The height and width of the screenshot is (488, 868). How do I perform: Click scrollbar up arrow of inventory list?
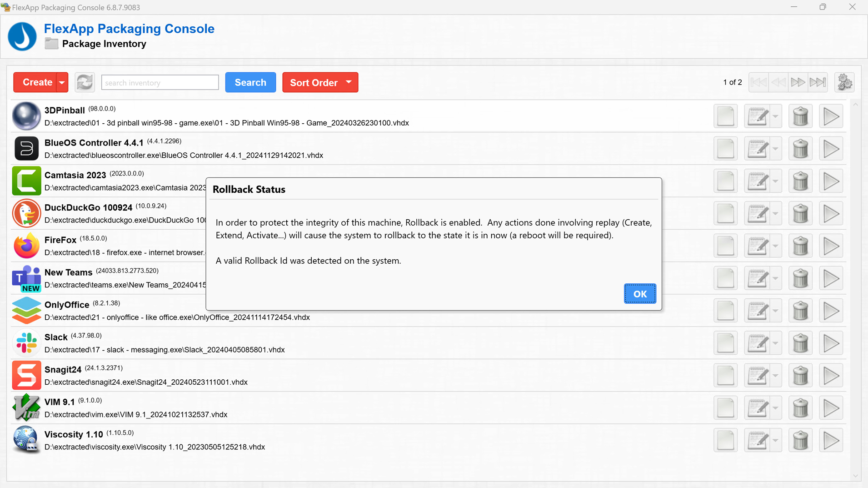pyautogui.click(x=856, y=105)
